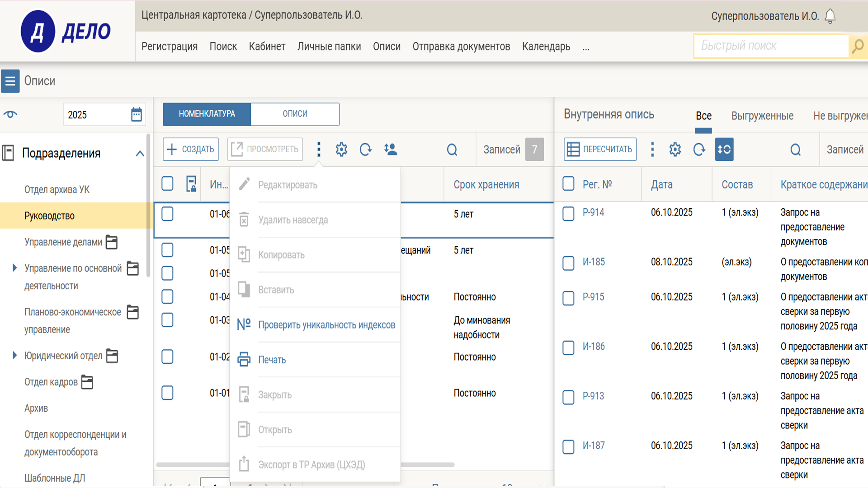This screenshot has width=868, height=488.
Task: Check the И-185 record checkbox
Action: coord(568,263)
